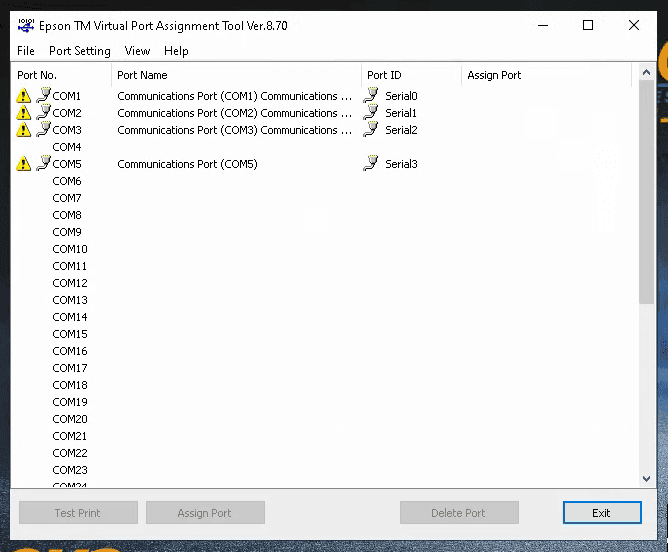Click the serial connector icon next to COM3
Viewport: 668px width, 552px height.
[x=43, y=129]
